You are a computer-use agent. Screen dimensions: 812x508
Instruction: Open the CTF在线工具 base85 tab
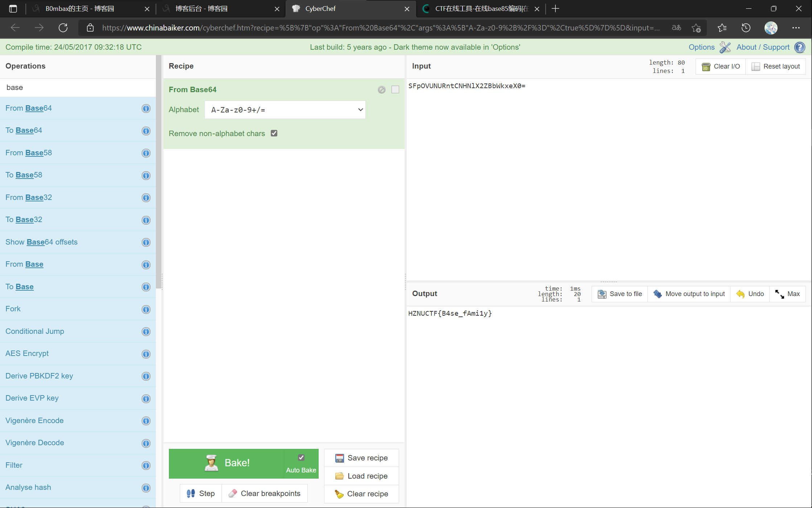[478, 9]
